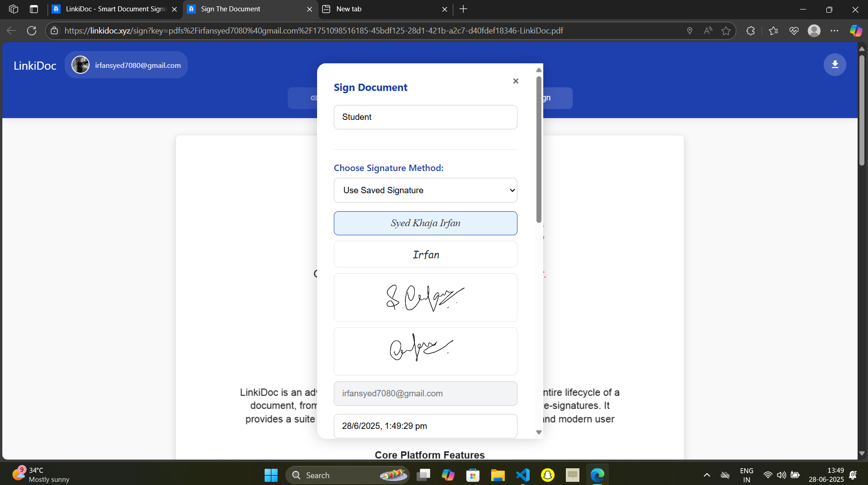The width and height of the screenshot is (868, 485).
Task: Click the location permission icon in address bar
Action: pyautogui.click(x=689, y=31)
